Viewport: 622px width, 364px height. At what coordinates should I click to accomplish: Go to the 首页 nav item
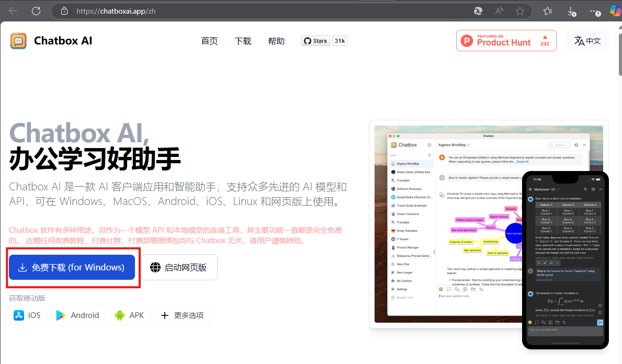pyautogui.click(x=209, y=41)
